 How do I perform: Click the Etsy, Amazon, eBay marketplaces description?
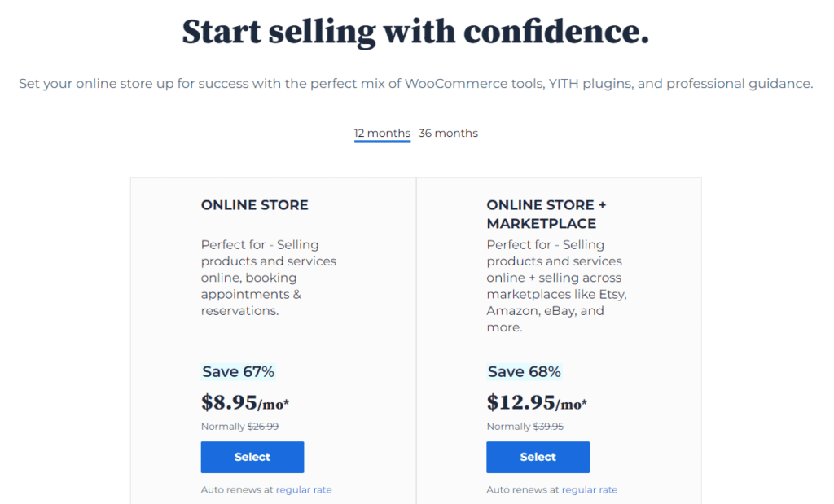(556, 286)
